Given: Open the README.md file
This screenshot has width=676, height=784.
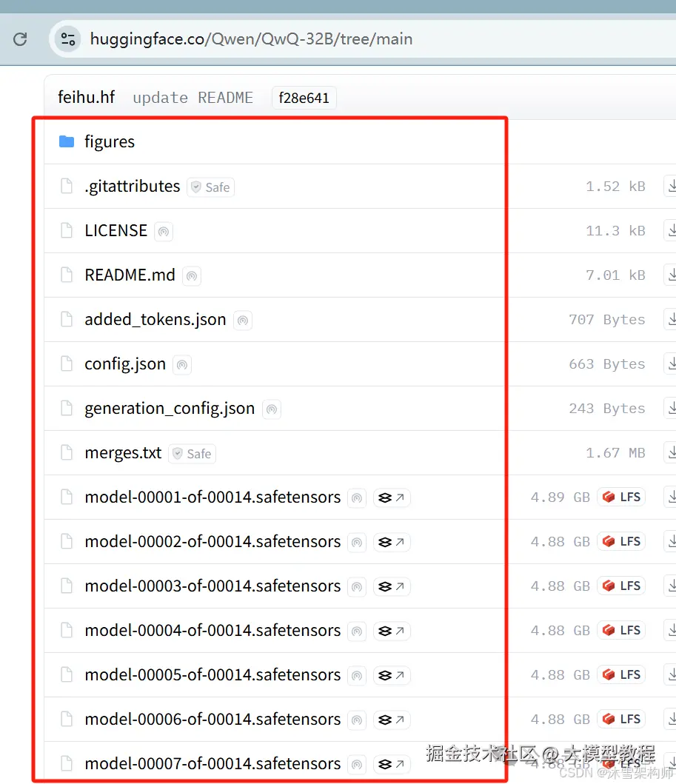Looking at the screenshot, I should tap(130, 275).
